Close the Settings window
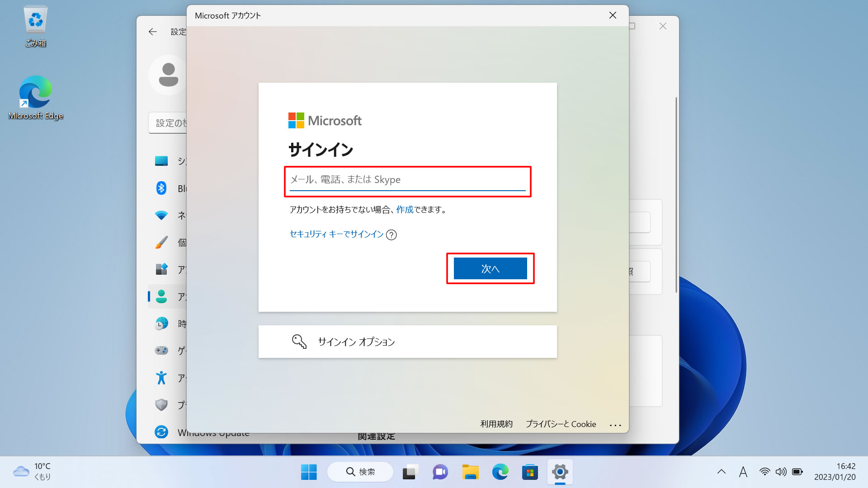868x488 pixels. 663,26
